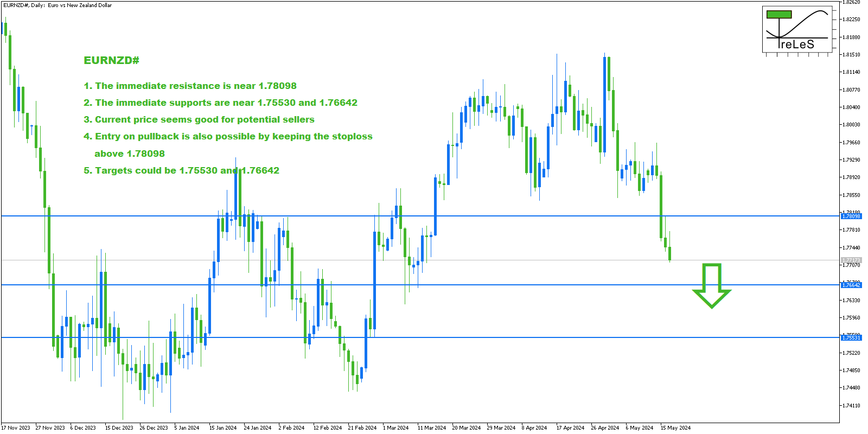Image resolution: width=868 pixels, height=434 pixels.
Task: Click the 1.78920 price scale label
Action: pyautogui.click(x=851, y=177)
